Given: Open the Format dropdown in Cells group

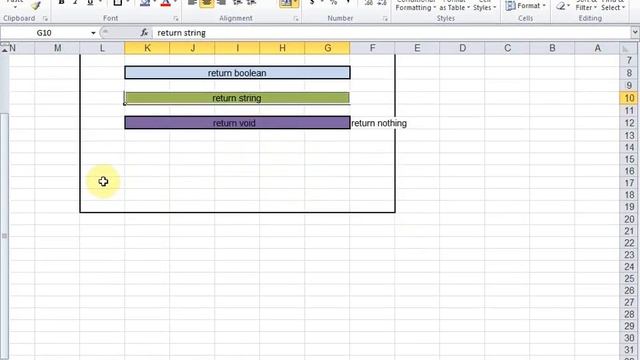Looking at the screenshot, I should 525,6.
